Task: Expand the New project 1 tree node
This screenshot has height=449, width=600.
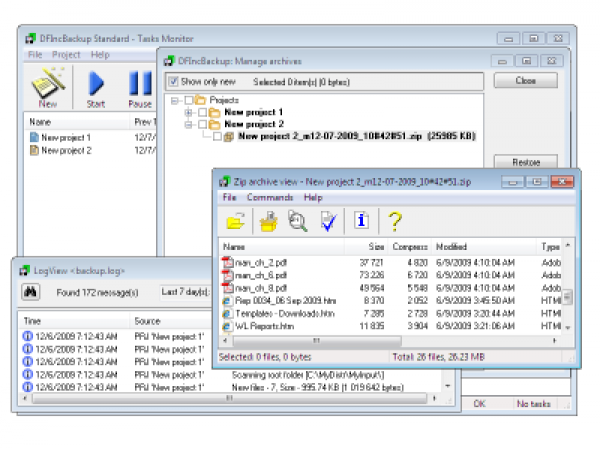Action: pyautogui.click(x=188, y=113)
